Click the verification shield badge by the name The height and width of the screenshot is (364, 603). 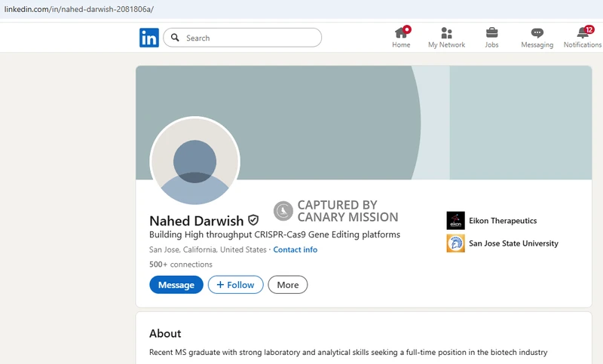[253, 220]
